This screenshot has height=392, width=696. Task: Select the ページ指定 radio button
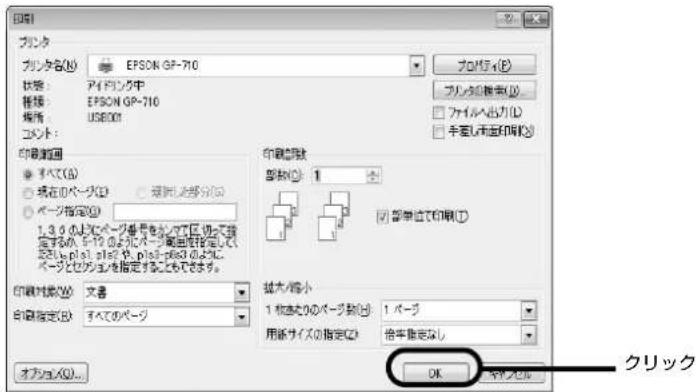pyautogui.click(x=28, y=212)
